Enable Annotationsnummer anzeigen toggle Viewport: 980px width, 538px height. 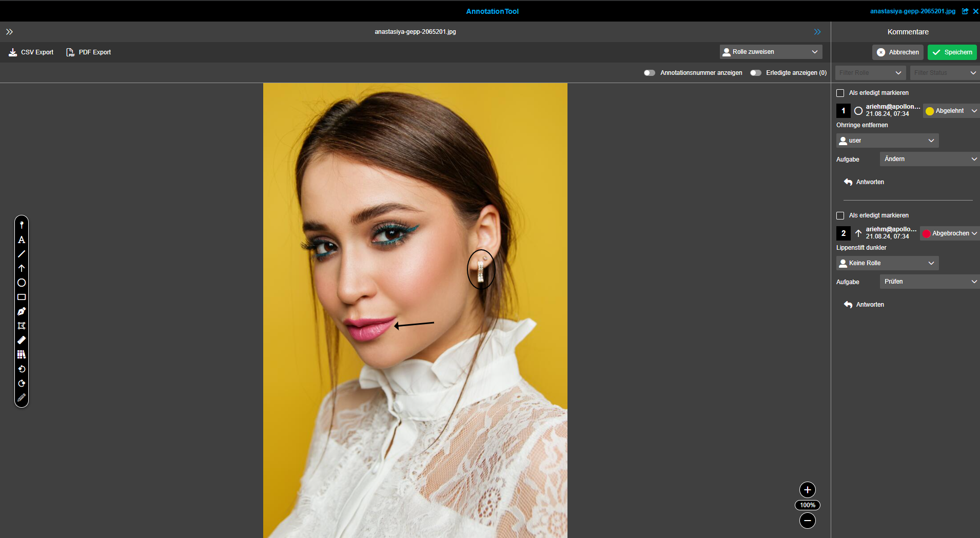tap(649, 72)
